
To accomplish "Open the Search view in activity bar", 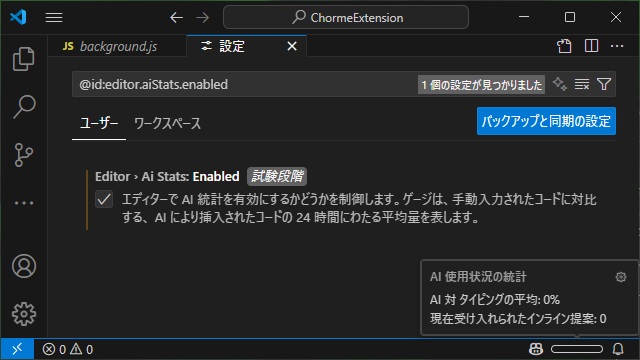I will pos(24,107).
